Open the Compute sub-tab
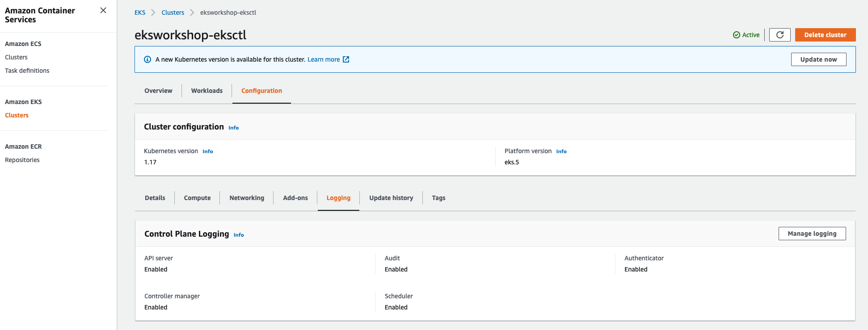 197,198
